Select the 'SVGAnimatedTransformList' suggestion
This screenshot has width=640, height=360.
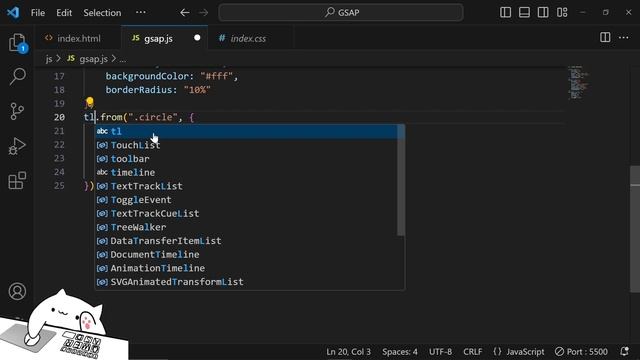[246, 282]
